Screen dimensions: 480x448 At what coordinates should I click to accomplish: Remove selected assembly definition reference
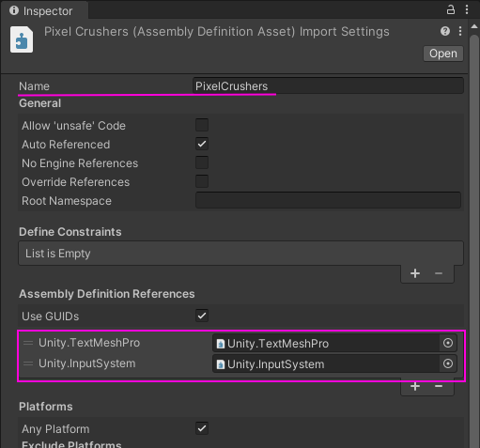pos(439,386)
